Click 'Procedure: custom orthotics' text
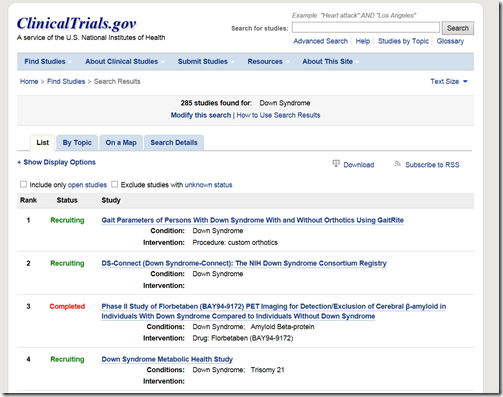503x397 pixels. [x=235, y=243]
